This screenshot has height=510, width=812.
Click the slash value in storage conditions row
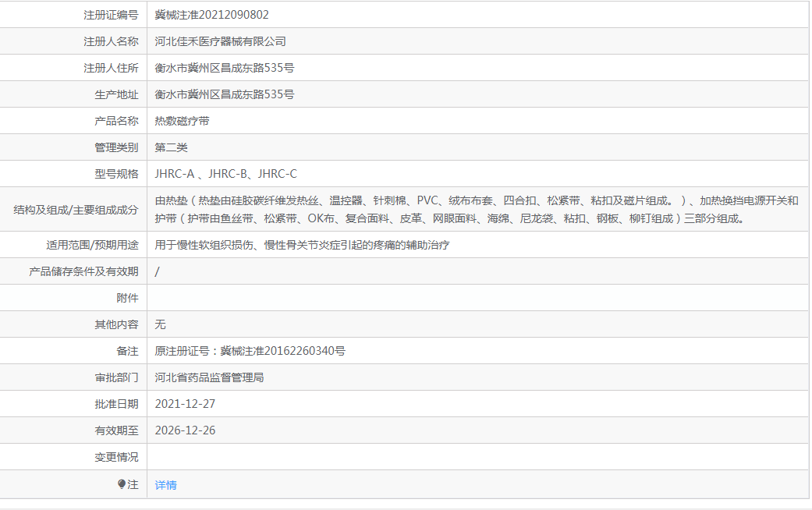(x=158, y=271)
